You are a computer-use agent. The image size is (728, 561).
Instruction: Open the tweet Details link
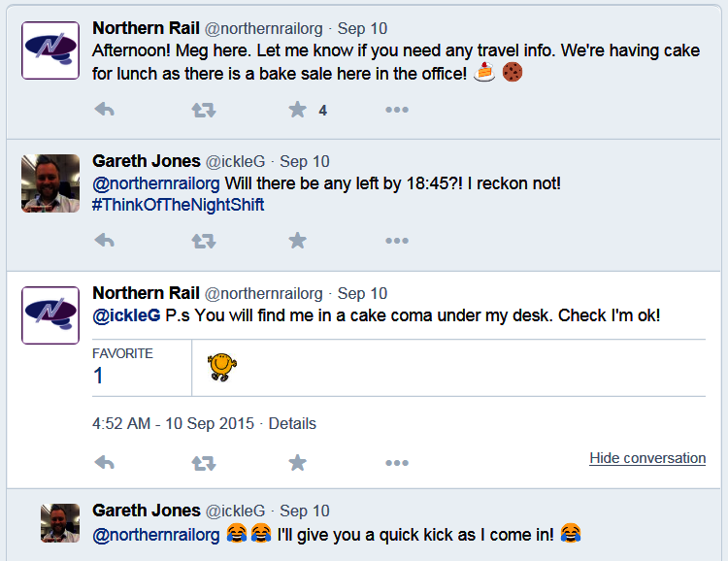292,424
